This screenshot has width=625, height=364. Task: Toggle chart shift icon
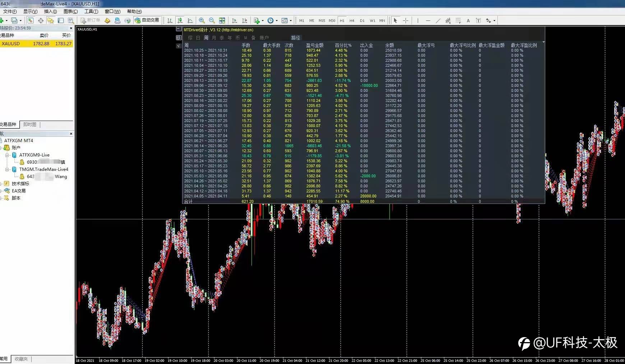[x=245, y=20]
